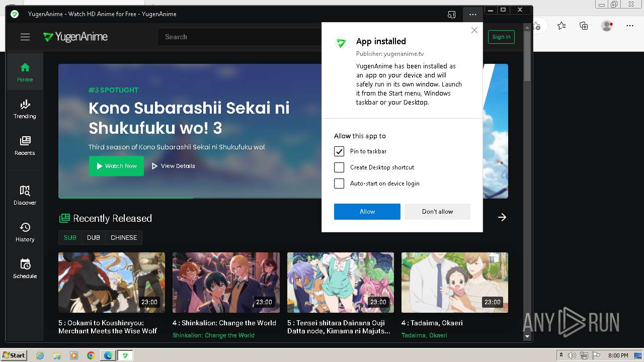This screenshot has width=644, height=362.
Task: Open the Recents section
Action: [x=25, y=146]
